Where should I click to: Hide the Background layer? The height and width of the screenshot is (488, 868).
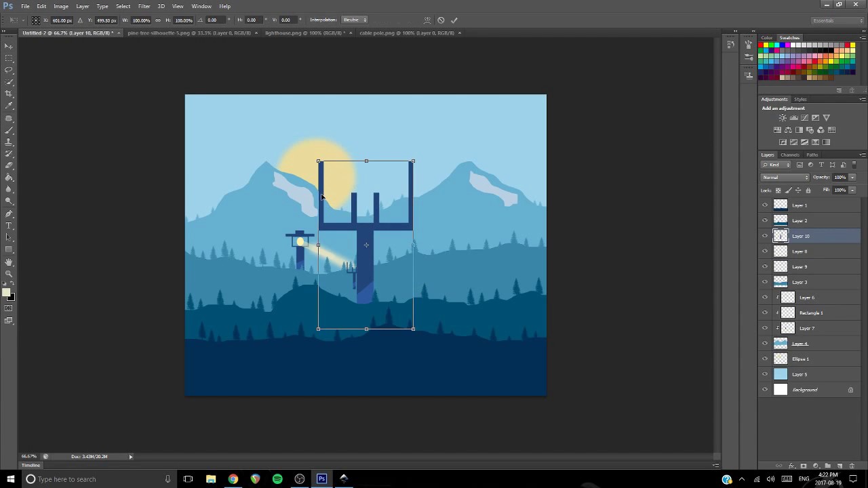pos(765,390)
